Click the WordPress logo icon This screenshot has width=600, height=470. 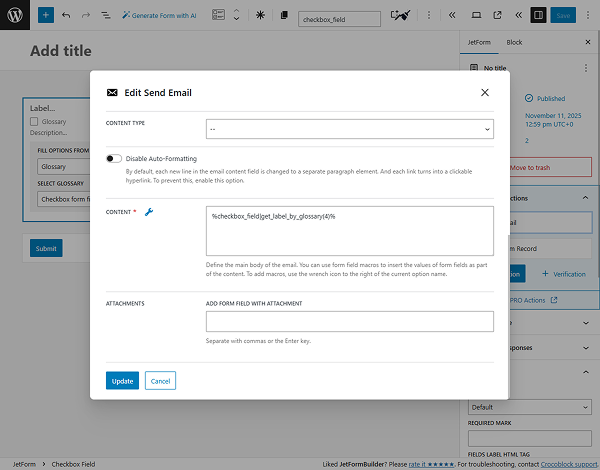pos(15,15)
